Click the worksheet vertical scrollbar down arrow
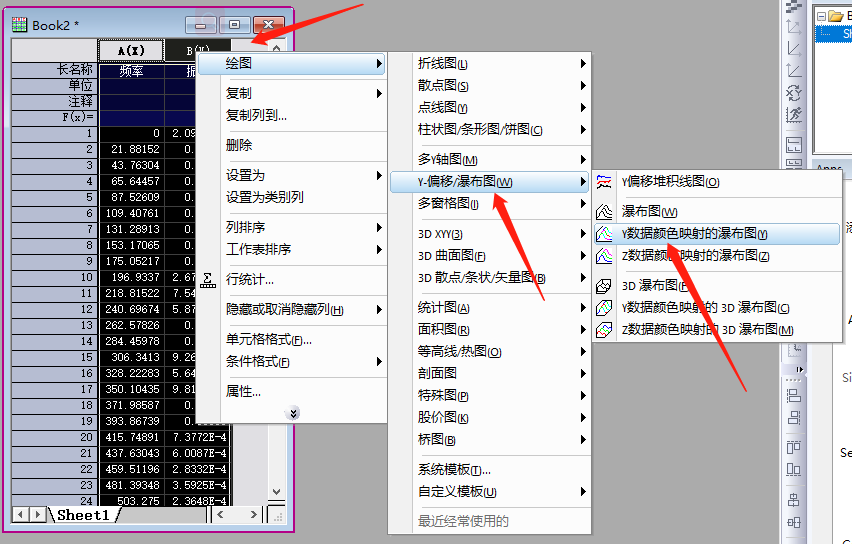Image resolution: width=852 pixels, height=544 pixels. click(277, 491)
